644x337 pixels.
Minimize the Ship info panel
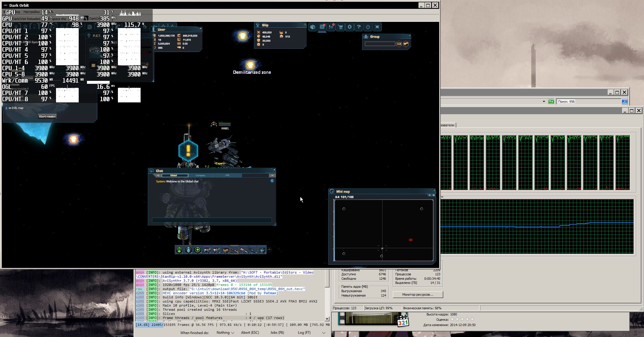coord(304,24)
